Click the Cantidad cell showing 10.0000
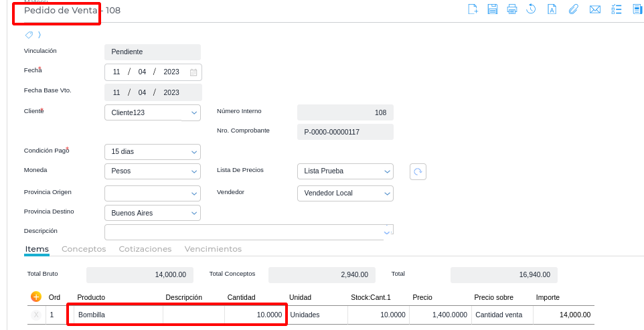Viewport: 644px width, 330px height. tap(255, 315)
